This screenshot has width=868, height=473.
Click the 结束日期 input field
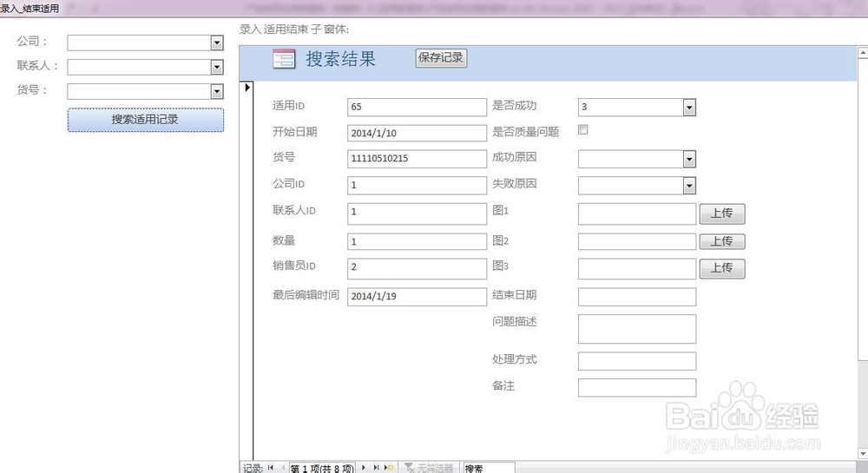636,297
